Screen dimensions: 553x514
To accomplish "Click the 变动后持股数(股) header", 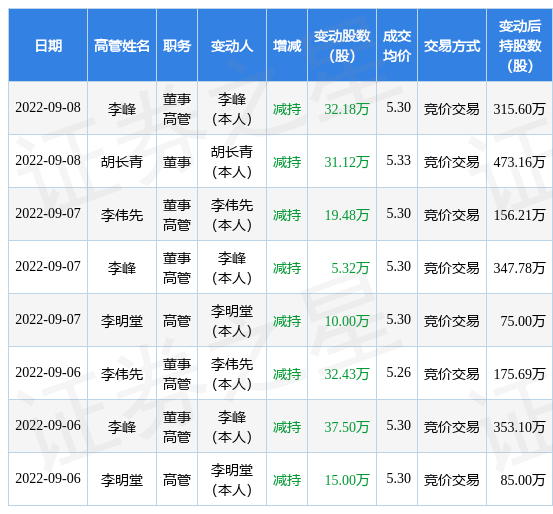I will [519, 46].
